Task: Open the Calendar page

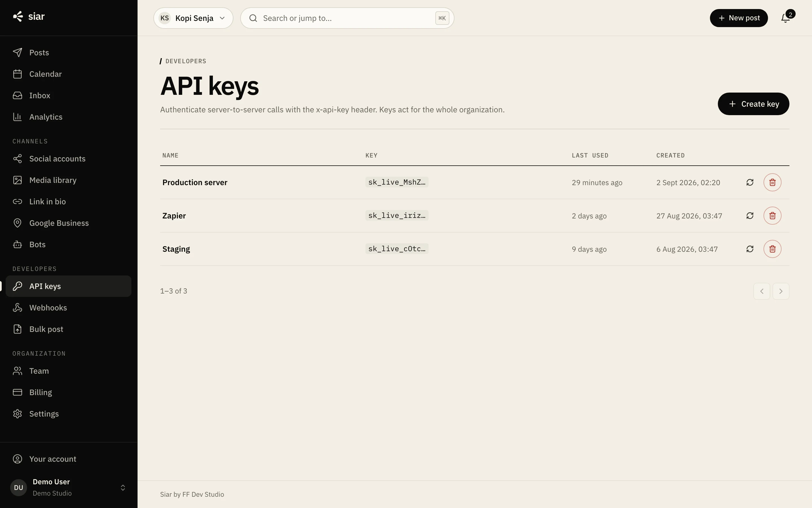Action: click(69, 74)
